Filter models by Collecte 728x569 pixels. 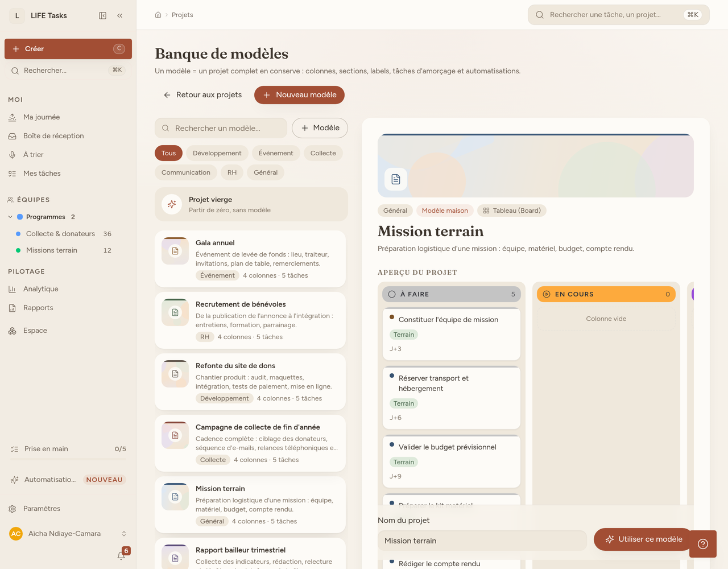[323, 153]
